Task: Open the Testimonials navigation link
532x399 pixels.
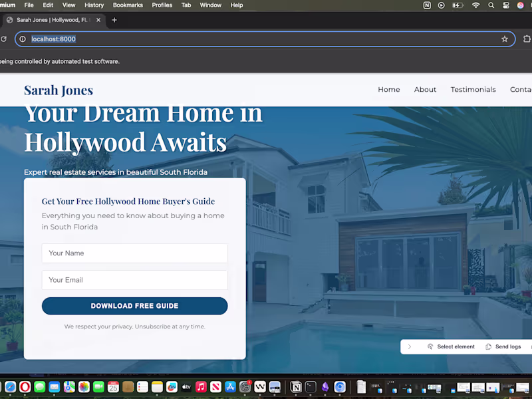Action: [473, 89]
